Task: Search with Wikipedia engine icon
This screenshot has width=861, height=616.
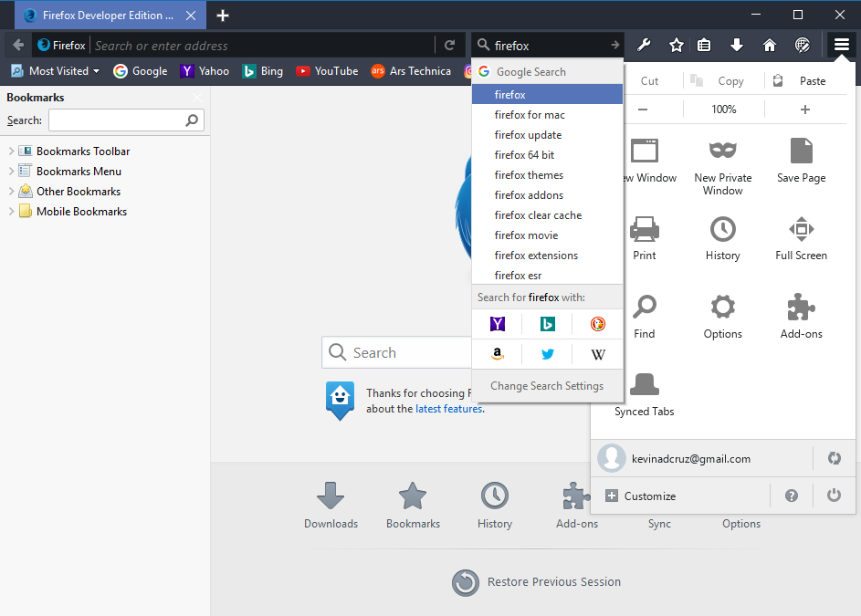Action: pyautogui.click(x=598, y=354)
